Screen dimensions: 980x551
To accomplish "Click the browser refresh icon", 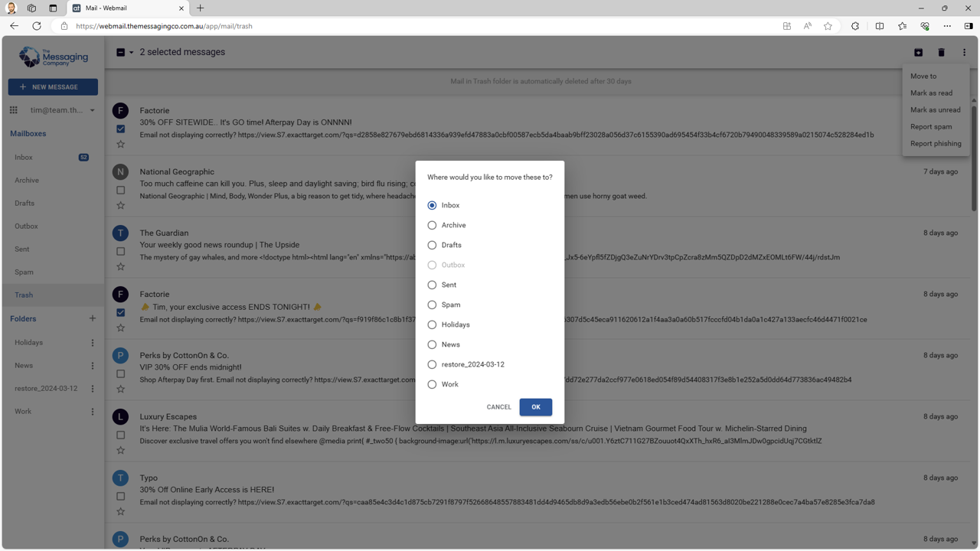I will click(36, 26).
